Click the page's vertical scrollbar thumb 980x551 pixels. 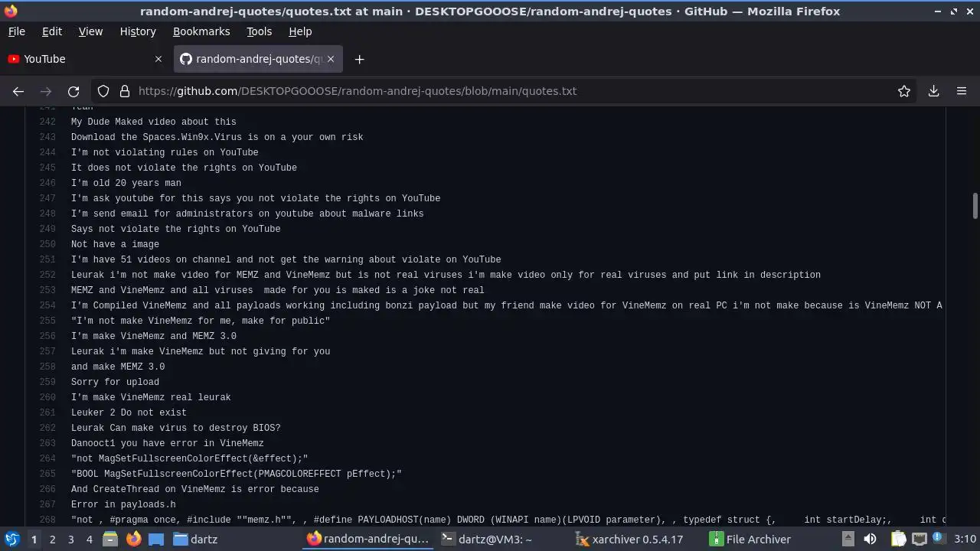(975, 205)
